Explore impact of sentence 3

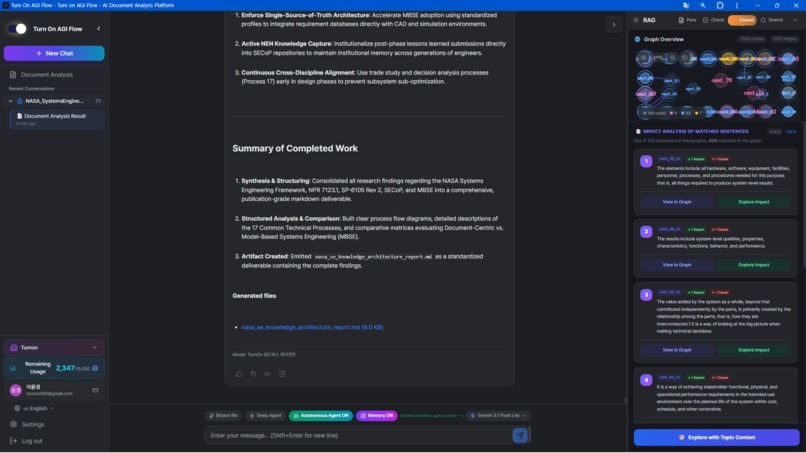point(754,350)
